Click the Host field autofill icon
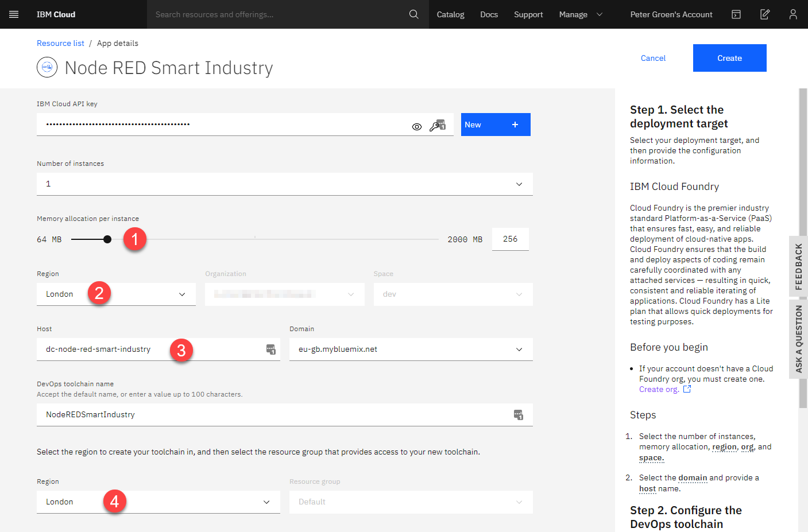Viewport: 808px width, 532px height. pos(271,349)
